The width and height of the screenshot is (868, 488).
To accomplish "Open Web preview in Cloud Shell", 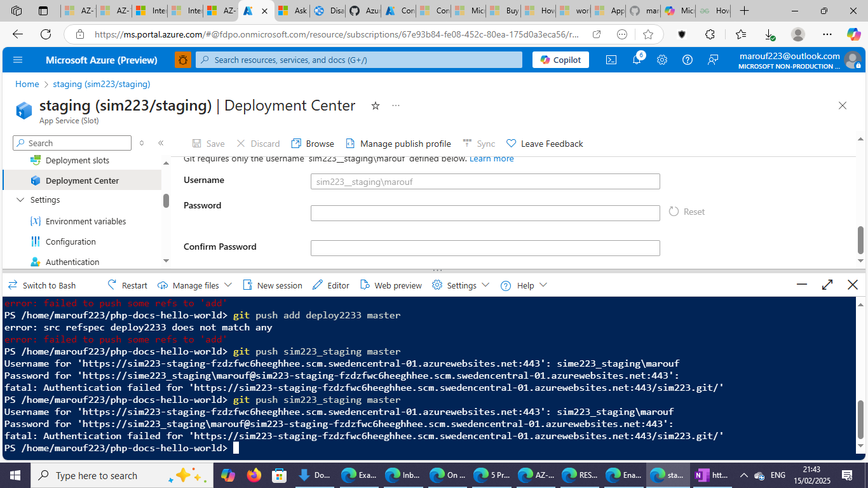I will tap(390, 285).
